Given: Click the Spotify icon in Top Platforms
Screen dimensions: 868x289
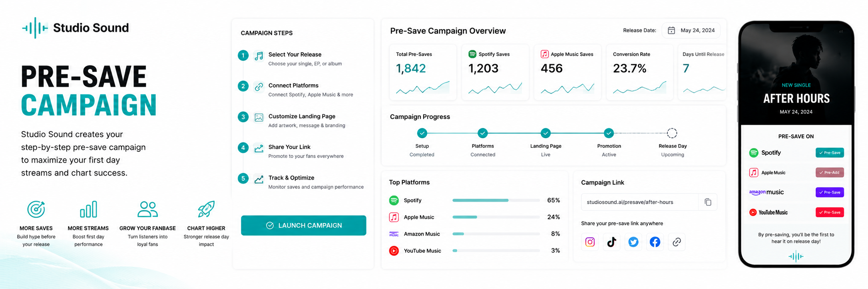Looking at the screenshot, I should (x=394, y=200).
